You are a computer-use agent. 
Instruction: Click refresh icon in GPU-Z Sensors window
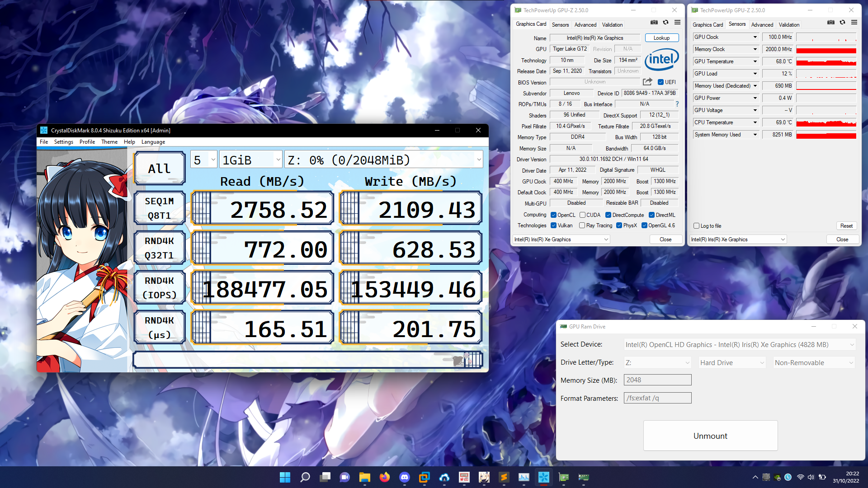click(842, 22)
